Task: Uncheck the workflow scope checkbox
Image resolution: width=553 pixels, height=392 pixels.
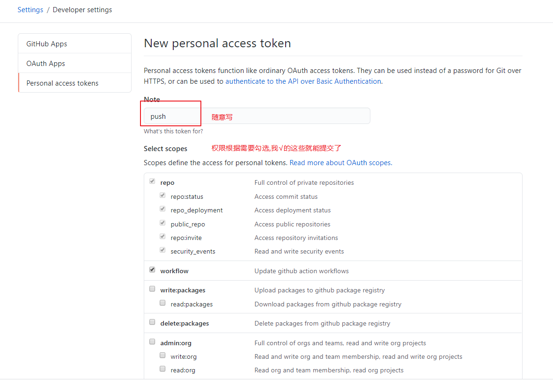Action: click(x=152, y=270)
